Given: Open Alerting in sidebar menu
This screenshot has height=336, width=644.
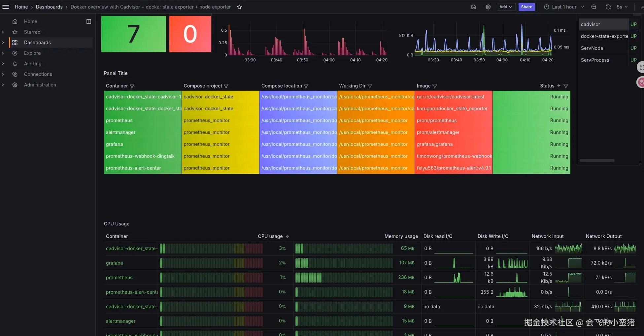Looking at the screenshot, I should pyautogui.click(x=33, y=64).
